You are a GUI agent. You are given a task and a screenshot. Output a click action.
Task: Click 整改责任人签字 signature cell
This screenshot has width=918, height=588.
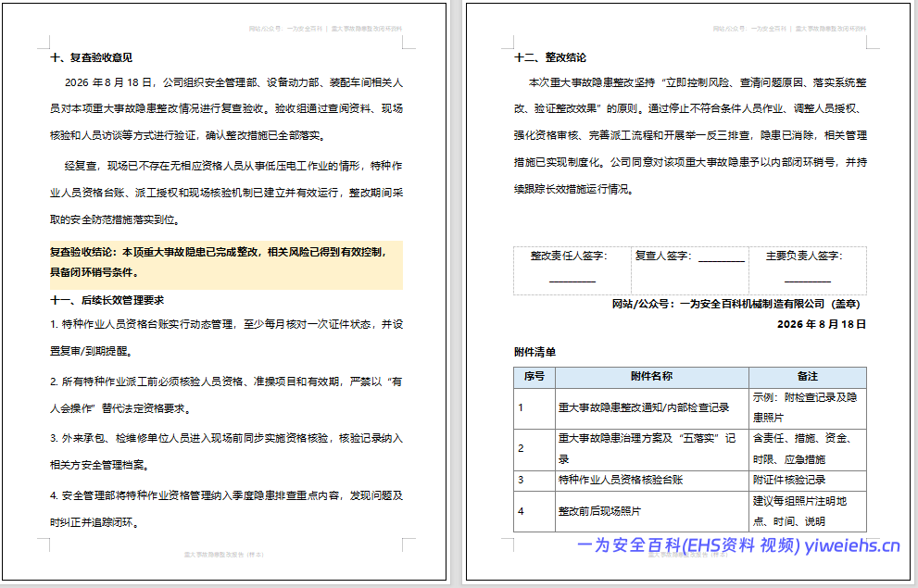click(572, 270)
